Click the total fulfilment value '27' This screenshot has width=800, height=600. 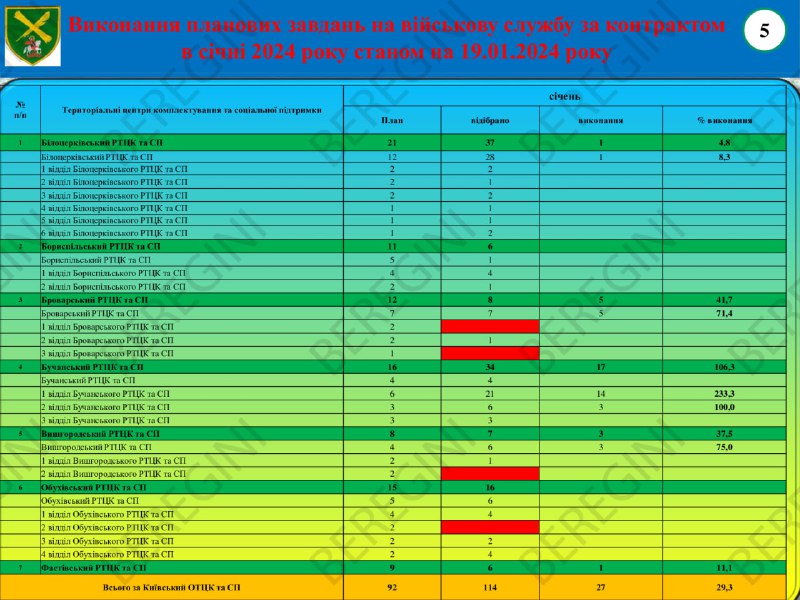601,588
